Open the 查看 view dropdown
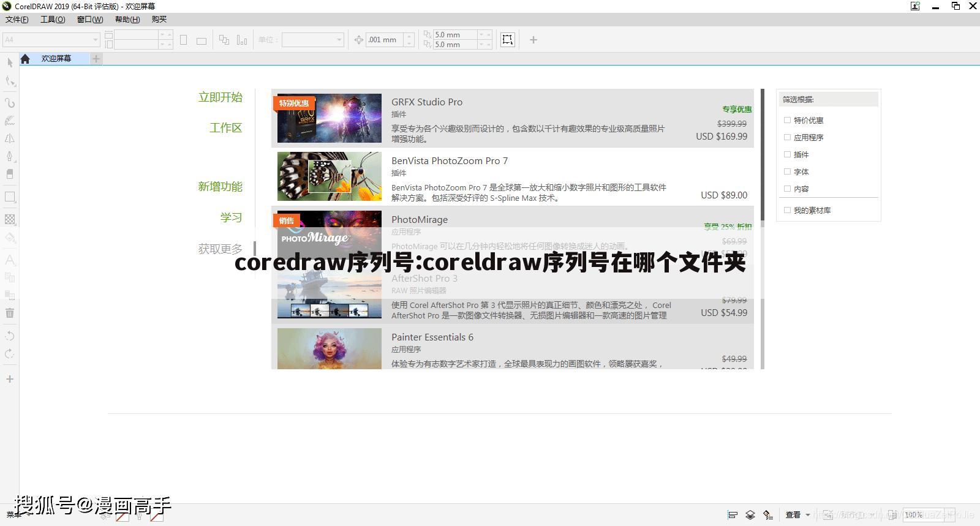980x526 pixels. (797, 515)
